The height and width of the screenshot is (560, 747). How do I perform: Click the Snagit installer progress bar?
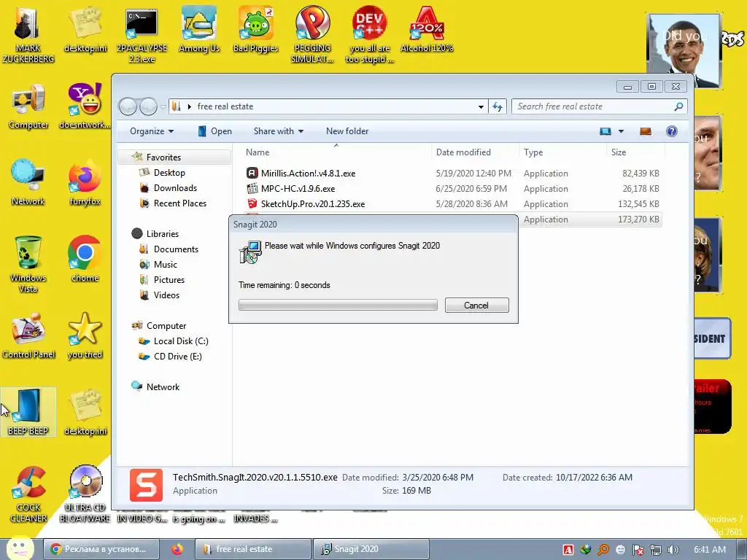[338, 305]
